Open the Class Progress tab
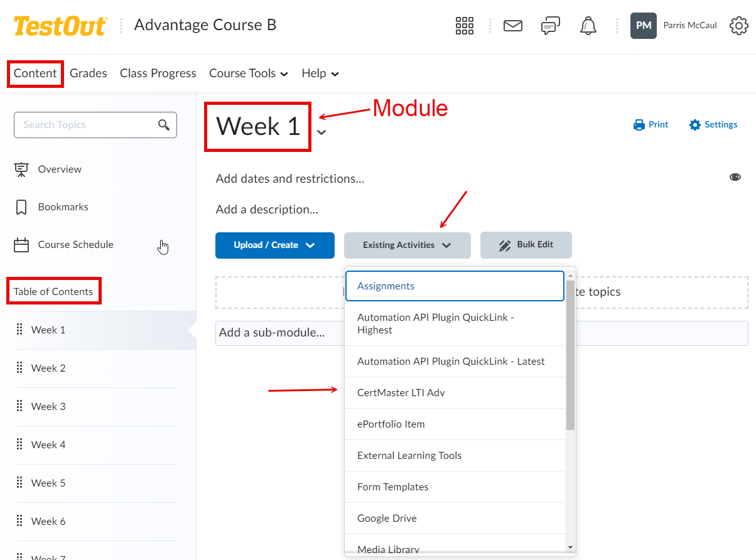This screenshot has width=756, height=560. click(x=158, y=73)
